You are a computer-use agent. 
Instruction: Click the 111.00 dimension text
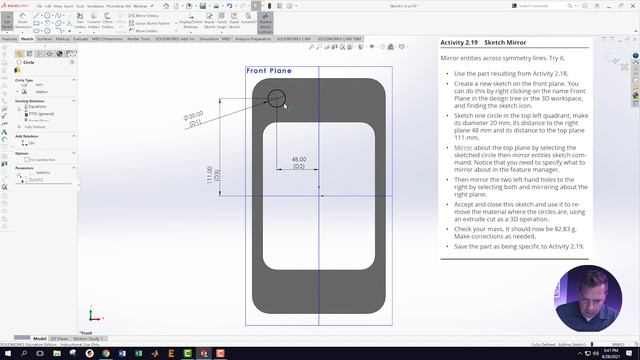(x=209, y=175)
